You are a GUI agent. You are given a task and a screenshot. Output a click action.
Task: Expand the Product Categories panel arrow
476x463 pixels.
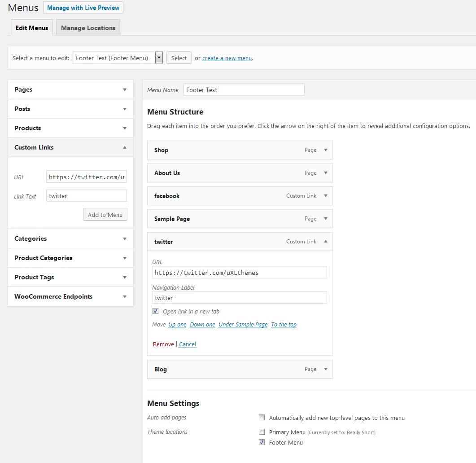125,258
